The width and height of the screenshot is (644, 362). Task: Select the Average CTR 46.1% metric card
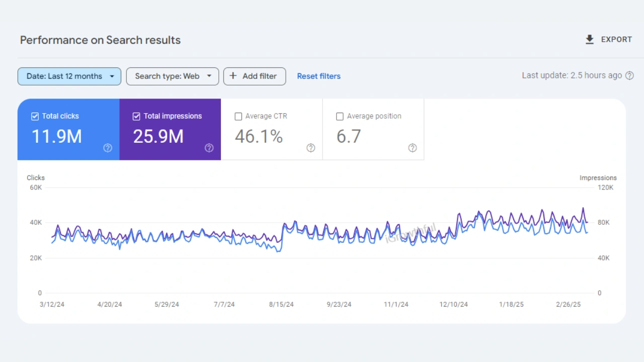(272, 130)
